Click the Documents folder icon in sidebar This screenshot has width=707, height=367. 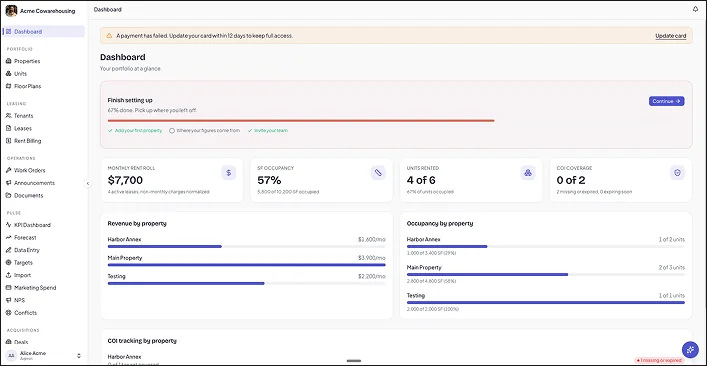tap(8, 195)
